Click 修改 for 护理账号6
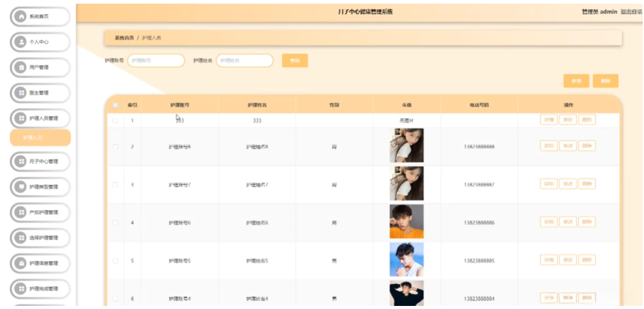The image size is (644, 309). pyautogui.click(x=568, y=222)
